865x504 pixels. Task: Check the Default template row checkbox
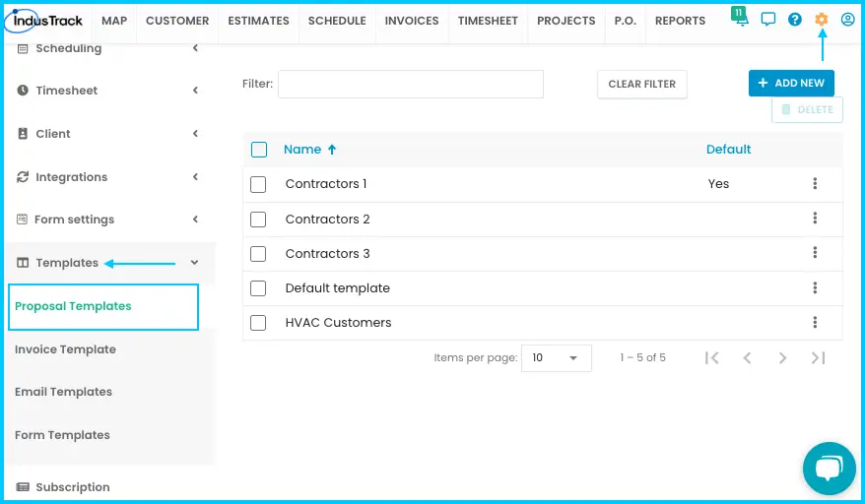click(258, 288)
